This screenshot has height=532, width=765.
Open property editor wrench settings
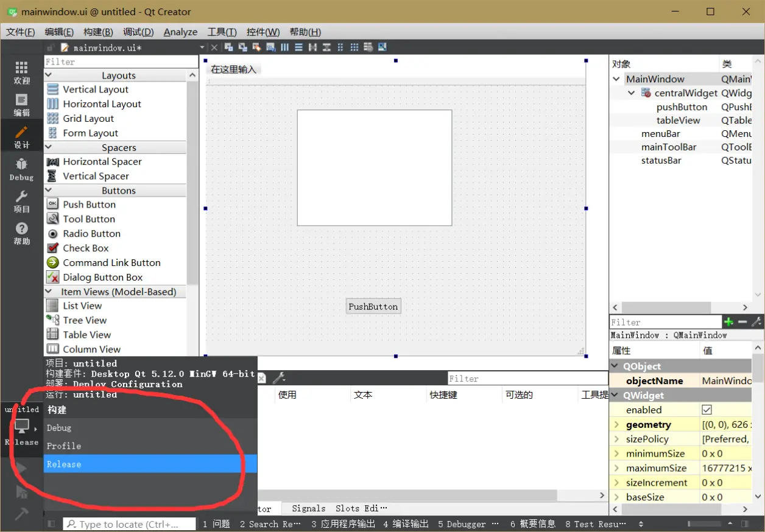pyautogui.click(x=756, y=322)
